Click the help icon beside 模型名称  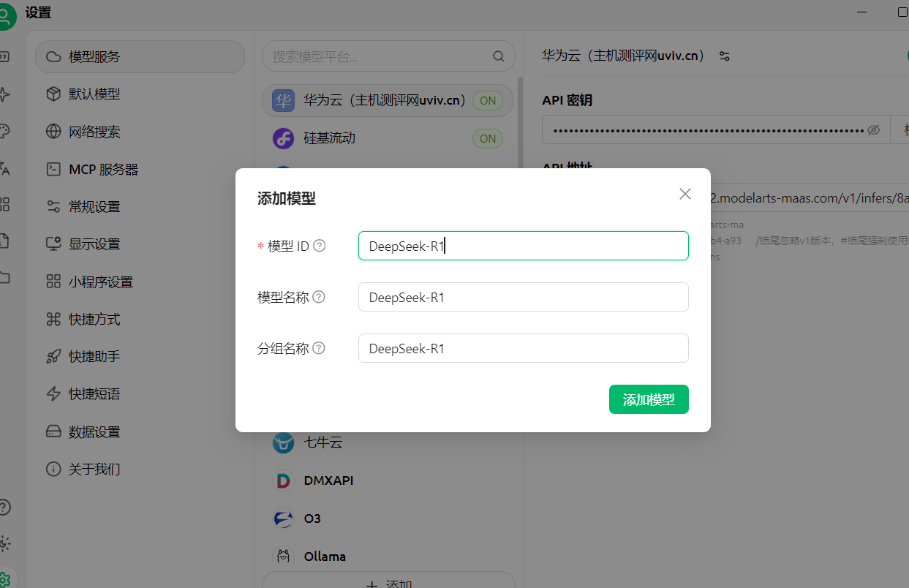pos(319,298)
